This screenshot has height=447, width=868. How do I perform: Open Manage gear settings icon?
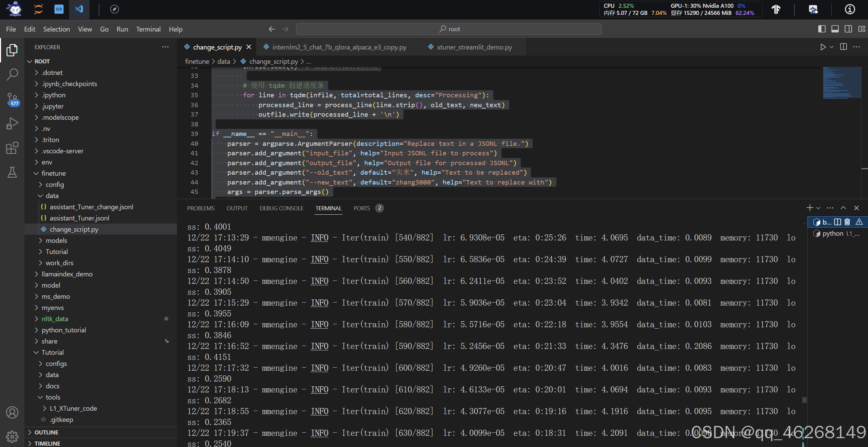[12, 436]
